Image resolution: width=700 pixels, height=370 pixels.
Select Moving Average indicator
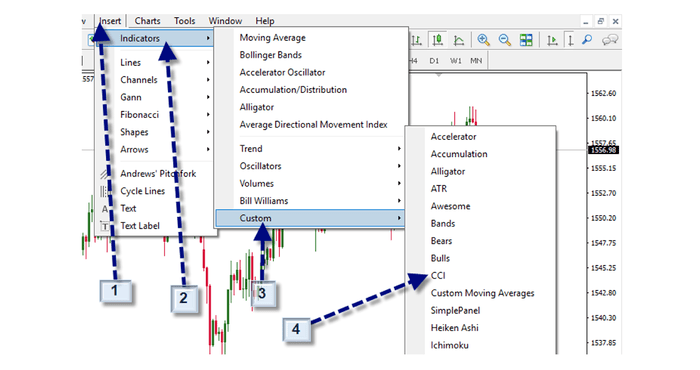coord(272,38)
